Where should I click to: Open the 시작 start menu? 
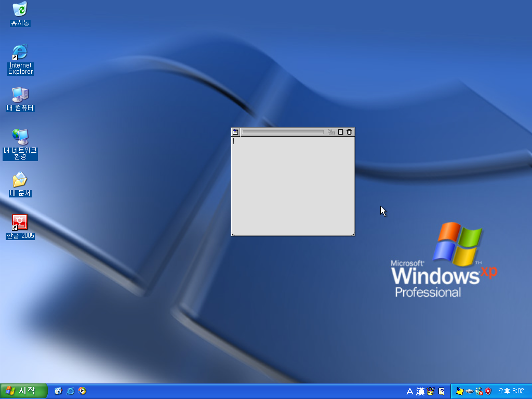tap(24, 391)
